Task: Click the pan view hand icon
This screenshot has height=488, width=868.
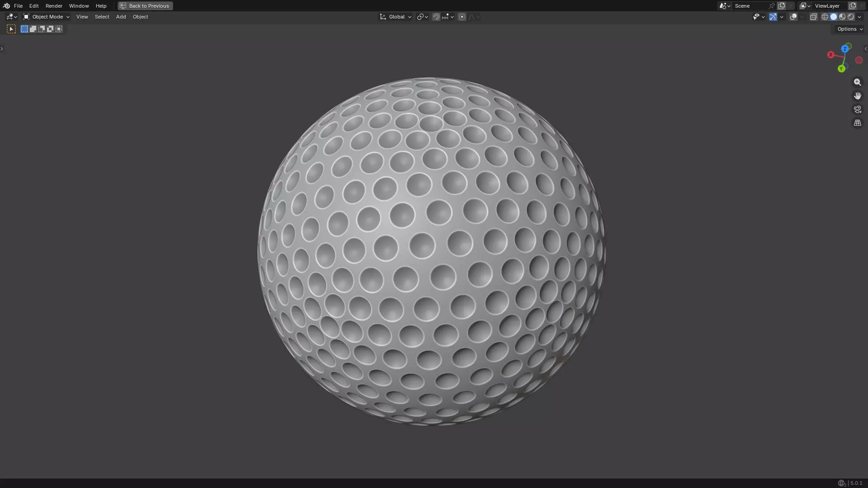Action: coord(857,96)
